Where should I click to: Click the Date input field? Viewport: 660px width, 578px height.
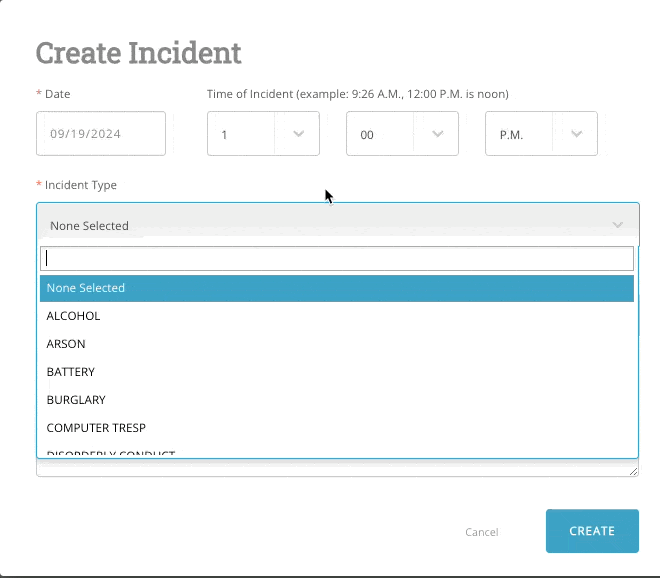click(x=100, y=134)
